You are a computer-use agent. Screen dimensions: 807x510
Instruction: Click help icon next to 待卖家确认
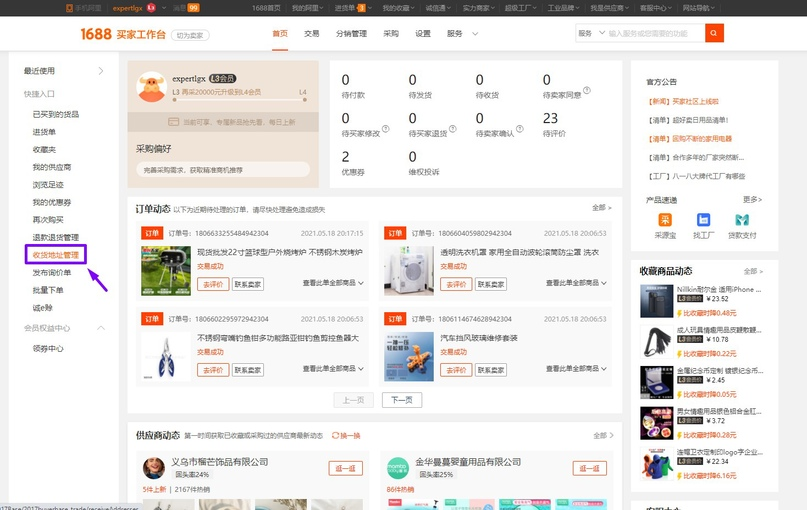click(520, 129)
